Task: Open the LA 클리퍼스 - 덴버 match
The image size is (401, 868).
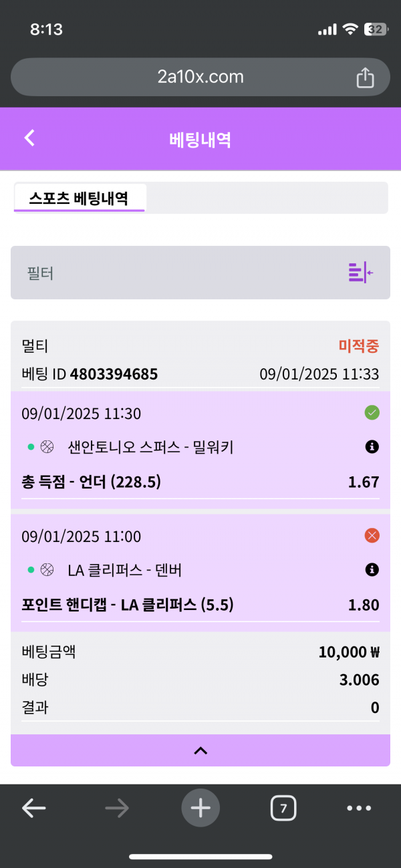Action: (125, 571)
